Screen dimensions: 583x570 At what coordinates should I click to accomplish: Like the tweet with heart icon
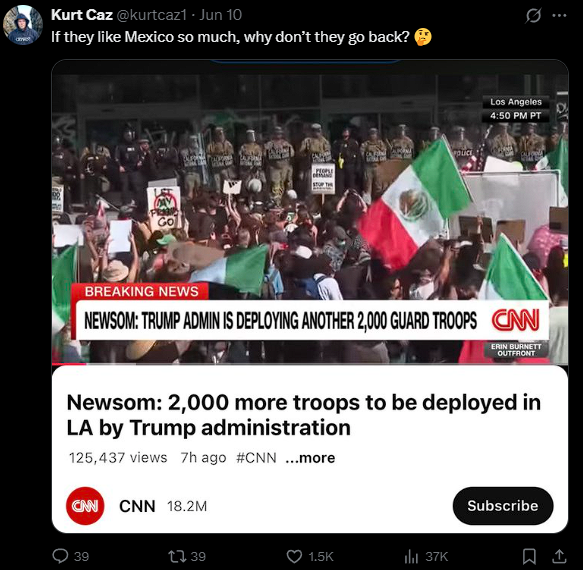[294, 556]
